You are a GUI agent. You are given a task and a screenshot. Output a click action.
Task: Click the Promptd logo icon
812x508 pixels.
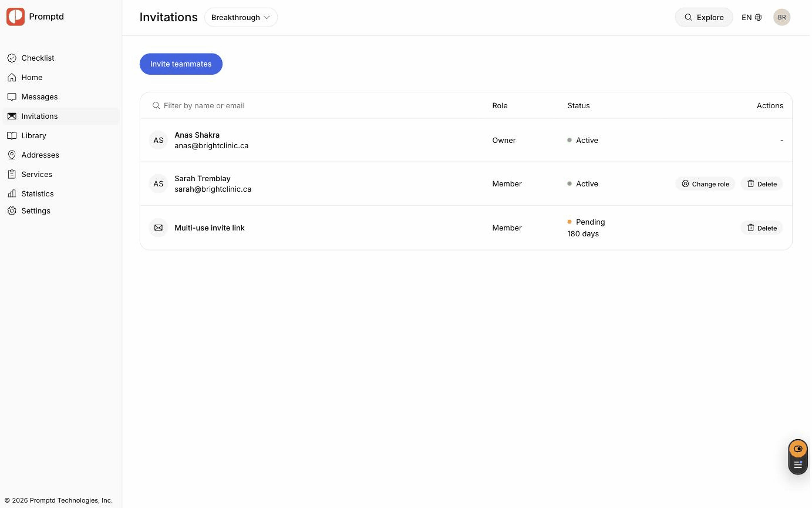tap(15, 17)
